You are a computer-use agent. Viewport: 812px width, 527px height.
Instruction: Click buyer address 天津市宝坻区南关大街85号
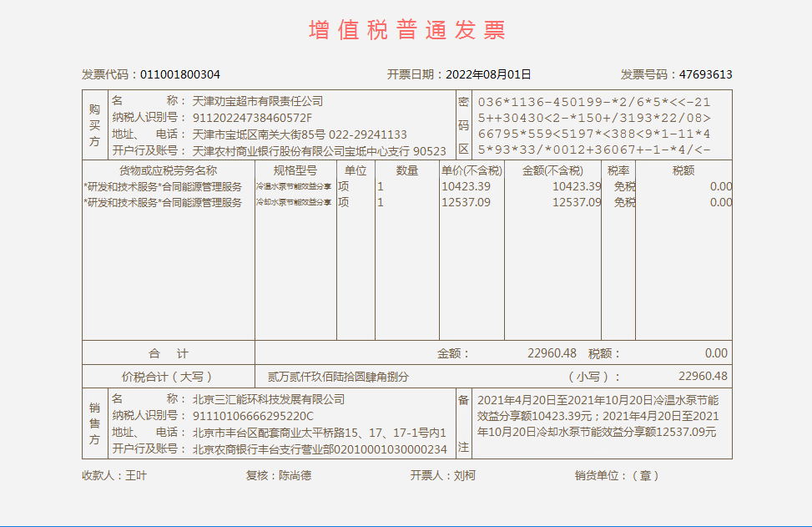coord(259,134)
